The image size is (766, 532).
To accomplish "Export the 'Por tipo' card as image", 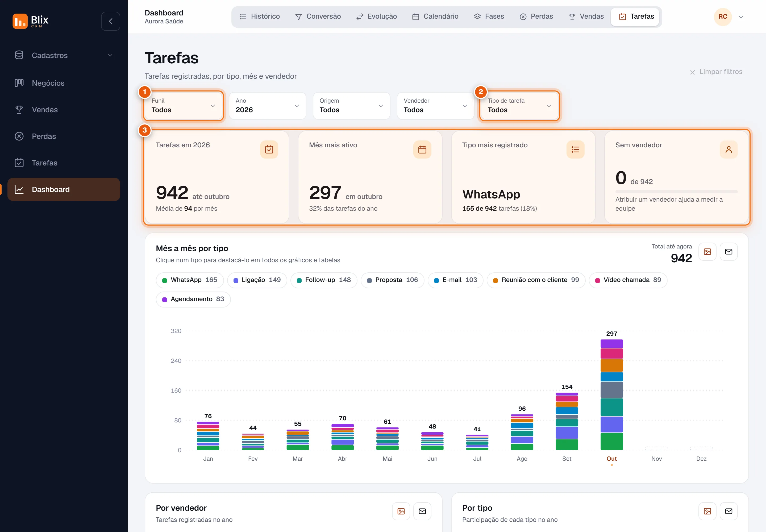I will 707,511.
